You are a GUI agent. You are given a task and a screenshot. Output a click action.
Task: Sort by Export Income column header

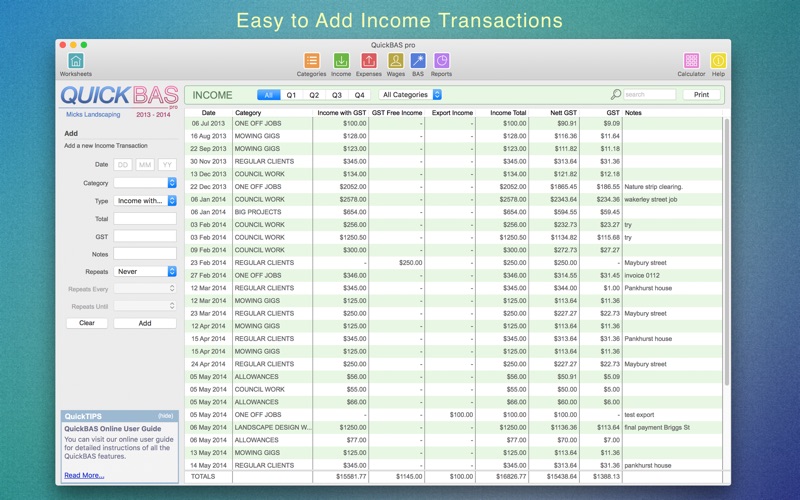452,113
